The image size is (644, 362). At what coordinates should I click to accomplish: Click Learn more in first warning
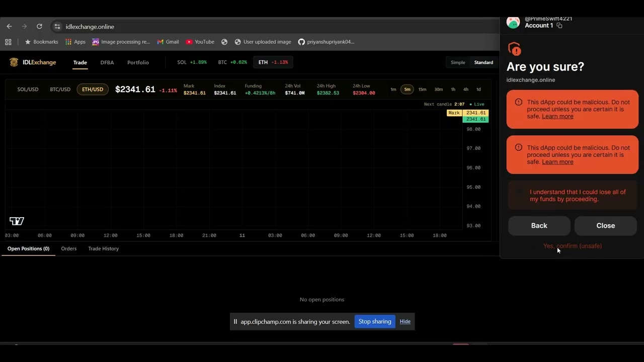pos(557,117)
